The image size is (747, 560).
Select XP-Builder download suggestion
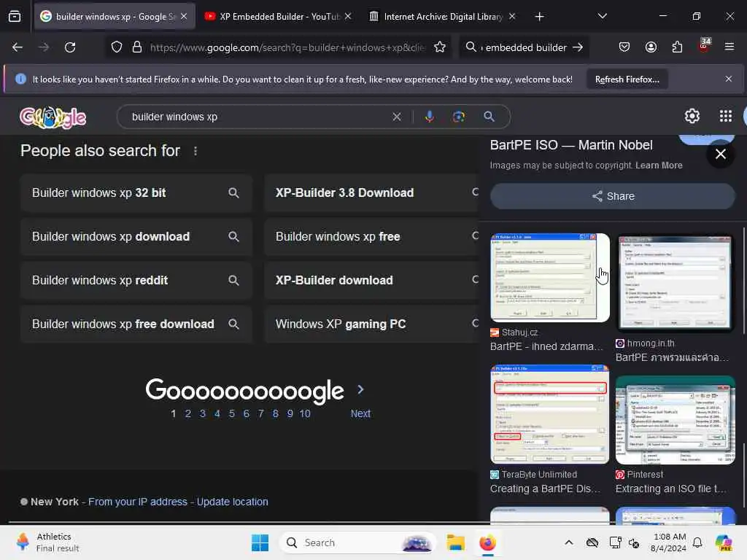(x=371, y=281)
